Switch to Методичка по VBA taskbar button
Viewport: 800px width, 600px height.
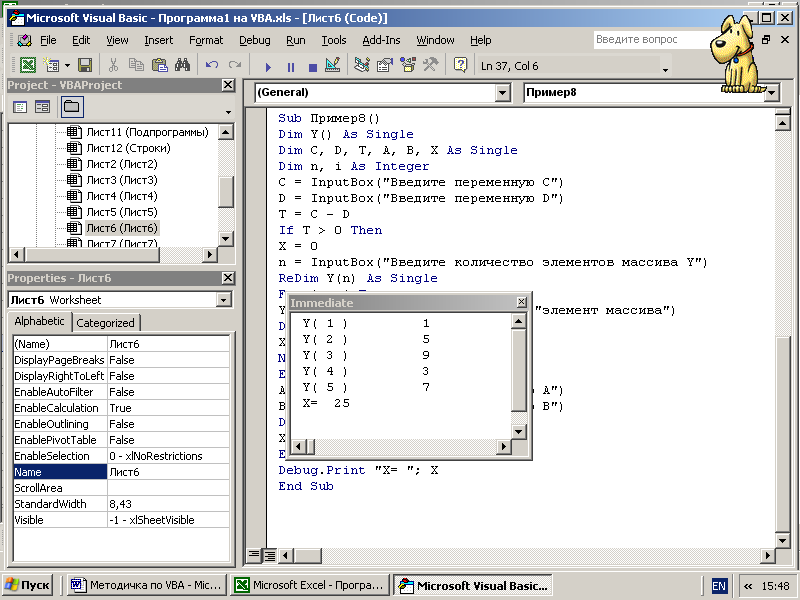[x=147, y=585]
